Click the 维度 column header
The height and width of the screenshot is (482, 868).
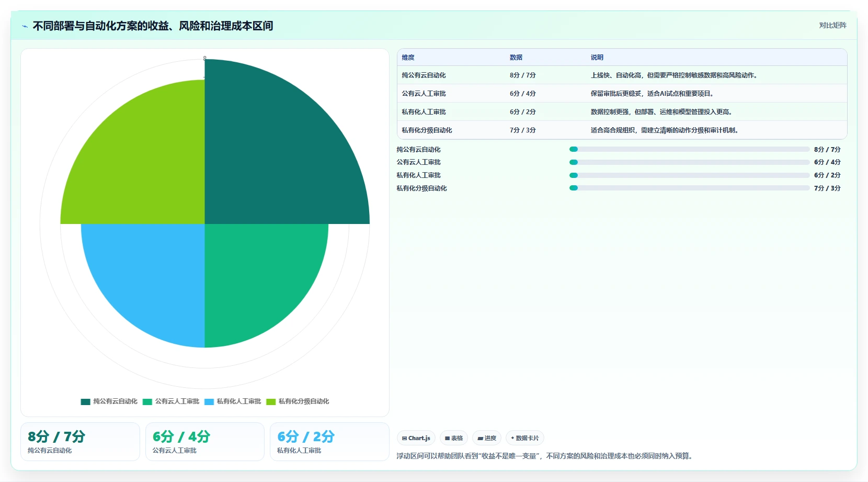click(408, 58)
